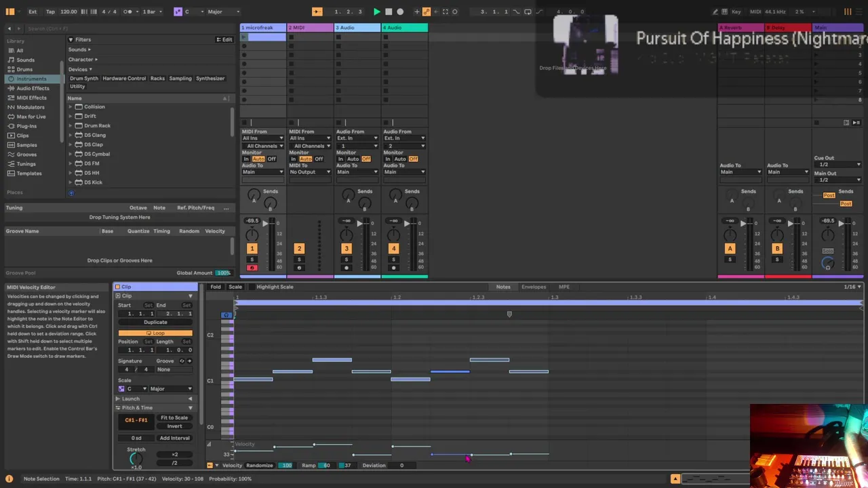Select the Audio Effects browser category
The width and height of the screenshot is (868, 488).
tap(33, 88)
